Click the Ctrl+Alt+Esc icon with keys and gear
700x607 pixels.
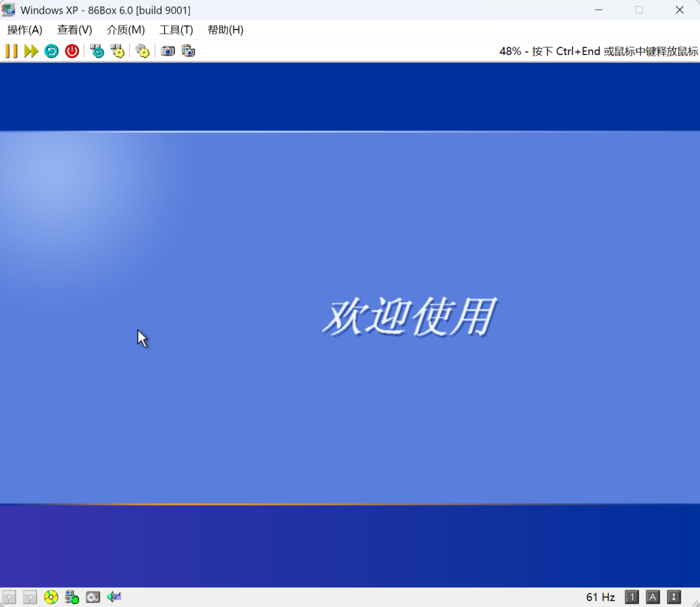pyautogui.click(x=117, y=51)
